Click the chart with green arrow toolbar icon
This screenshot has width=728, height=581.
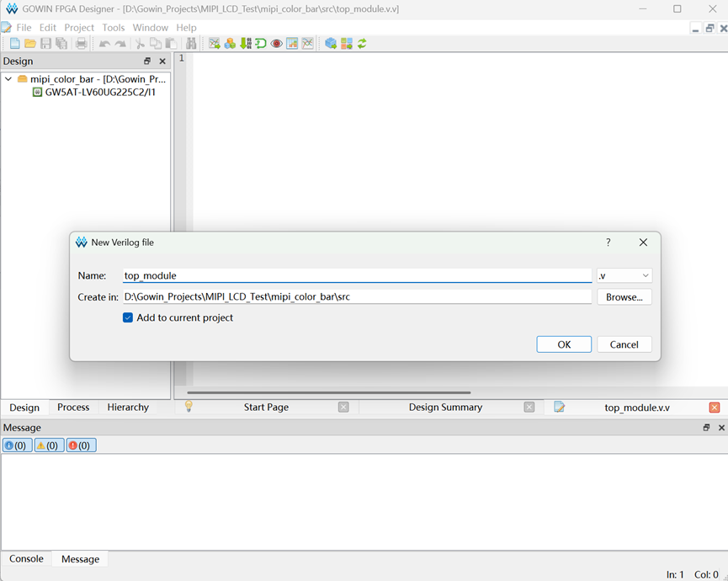[x=214, y=44]
